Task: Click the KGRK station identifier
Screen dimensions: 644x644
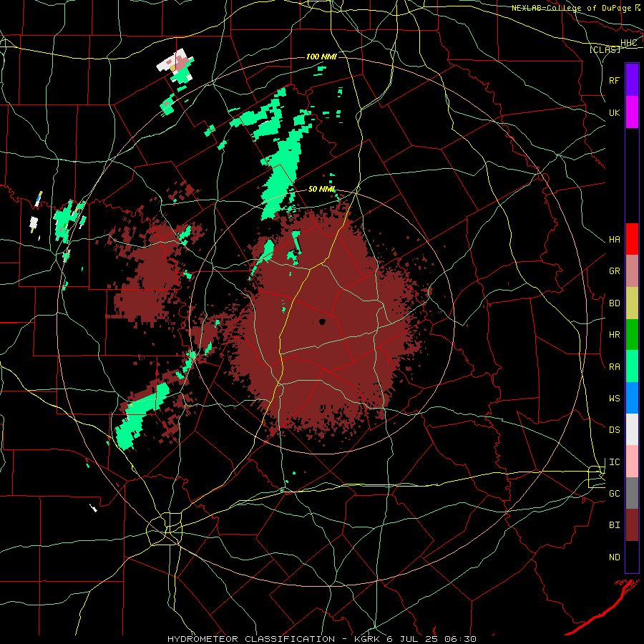Action: click(x=369, y=639)
